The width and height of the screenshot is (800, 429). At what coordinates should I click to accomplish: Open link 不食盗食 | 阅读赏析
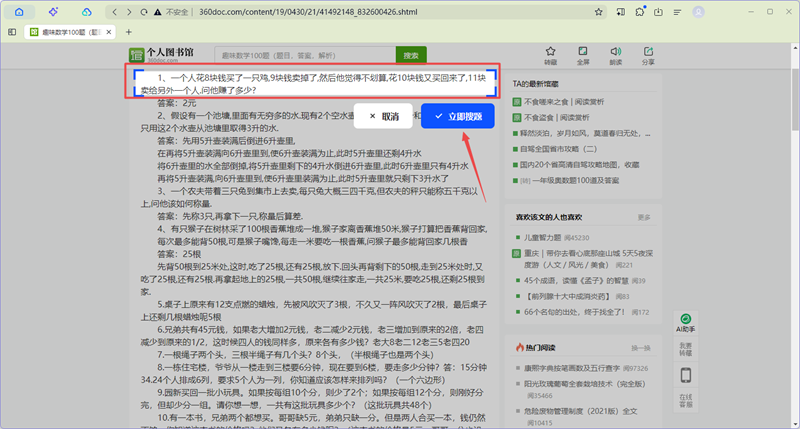pyautogui.click(x=557, y=117)
